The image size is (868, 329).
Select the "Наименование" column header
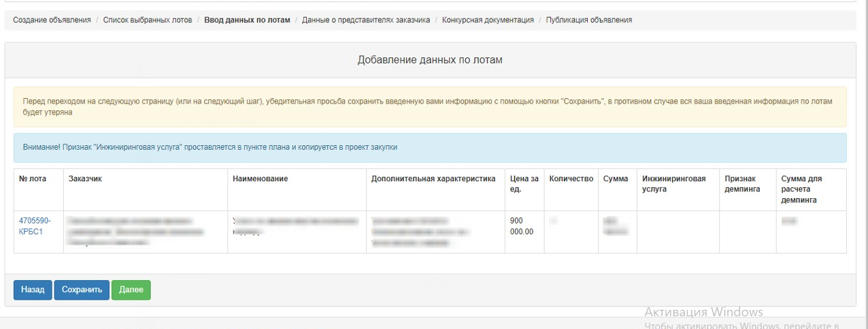pyautogui.click(x=260, y=179)
